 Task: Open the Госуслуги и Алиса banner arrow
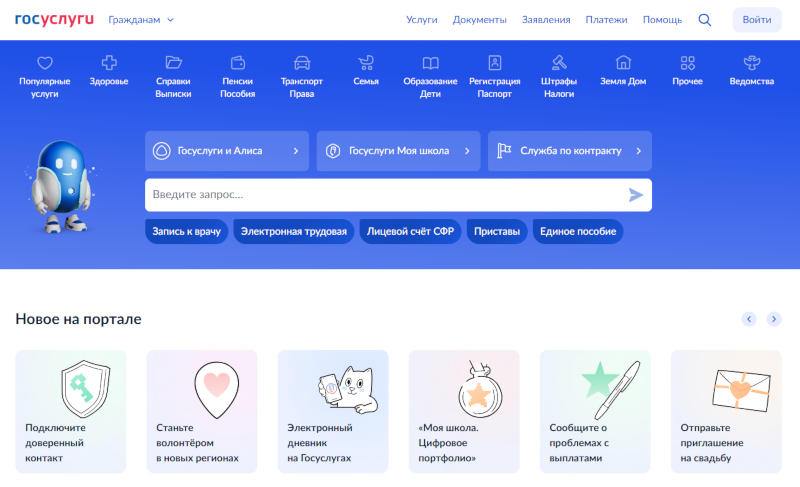click(x=295, y=151)
